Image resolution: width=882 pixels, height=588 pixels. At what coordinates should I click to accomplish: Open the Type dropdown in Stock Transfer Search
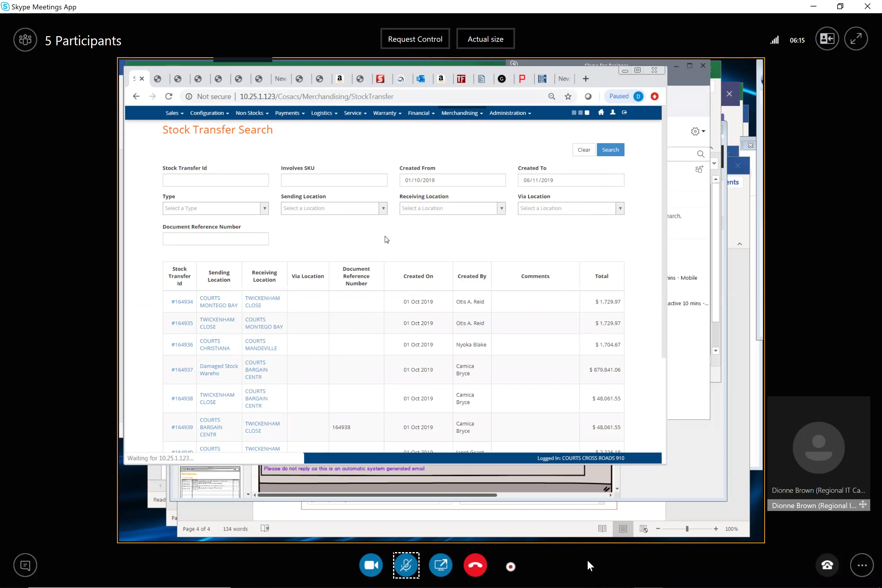(x=265, y=208)
